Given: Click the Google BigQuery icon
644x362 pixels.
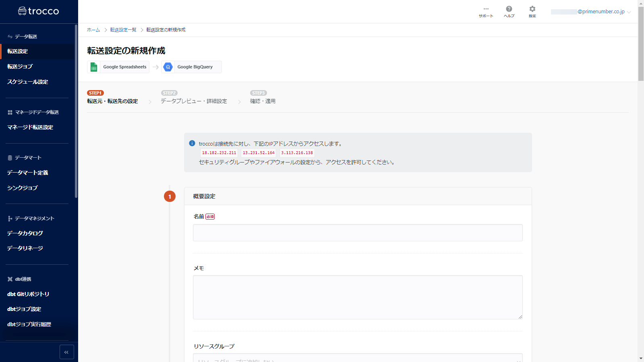Looking at the screenshot, I should [x=168, y=67].
